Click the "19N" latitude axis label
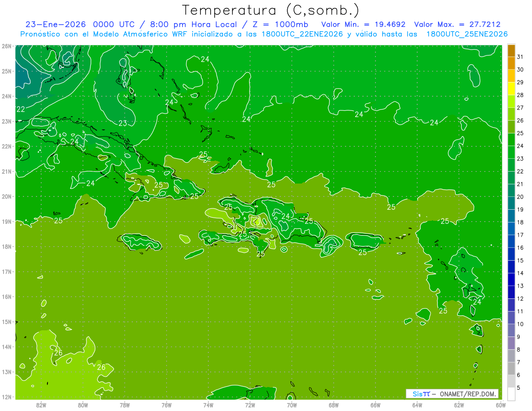This screenshot has height=411, width=532. click(x=6, y=222)
